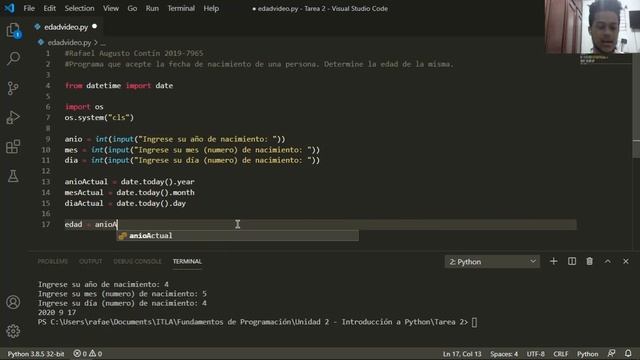Click the unsaved dot on edadvideo.py tab
Screen dimensions: 640x360
tap(95, 27)
